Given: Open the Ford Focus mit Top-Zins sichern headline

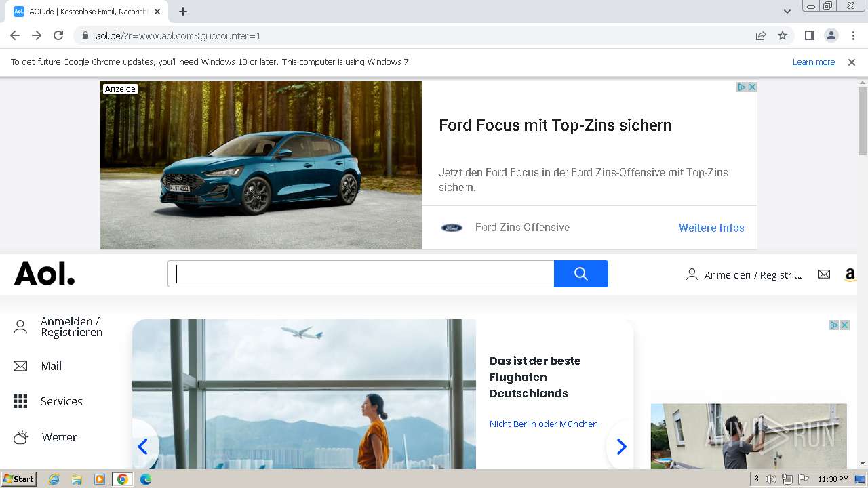Looking at the screenshot, I should (x=555, y=125).
